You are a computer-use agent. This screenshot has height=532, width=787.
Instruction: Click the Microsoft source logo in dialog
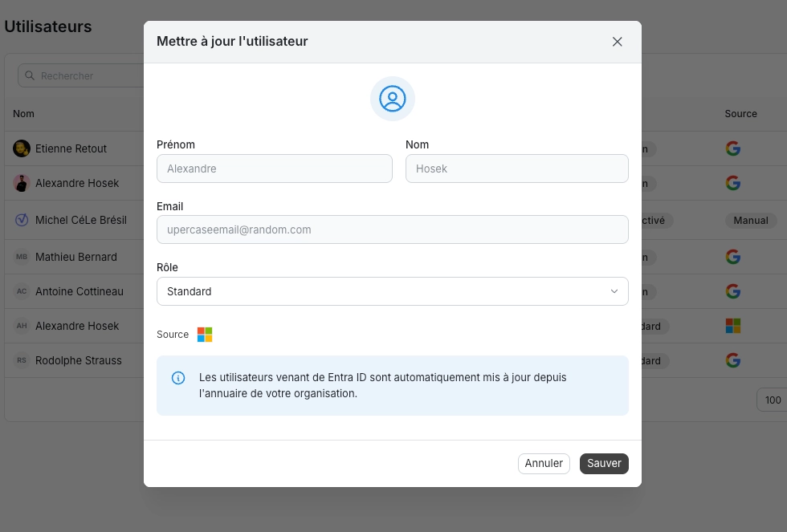click(205, 335)
